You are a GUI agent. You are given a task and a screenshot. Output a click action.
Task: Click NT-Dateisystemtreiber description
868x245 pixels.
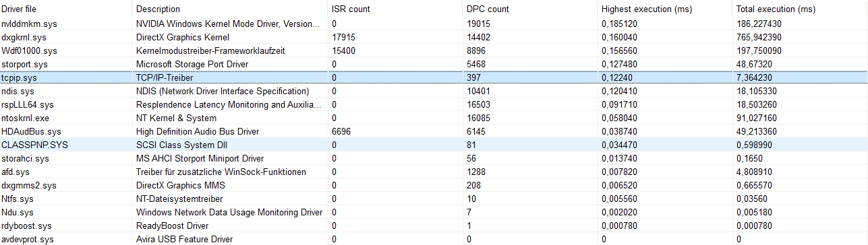click(x=179, y=199)
